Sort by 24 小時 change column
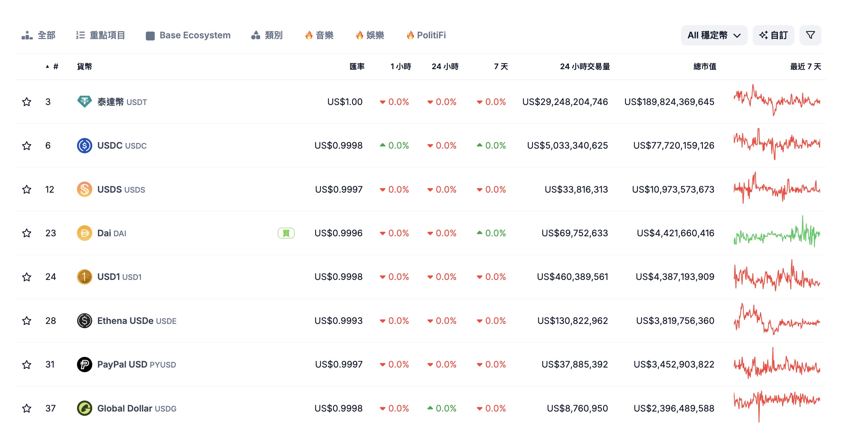This screenshot has height=430, width=868. click(445, 66)
